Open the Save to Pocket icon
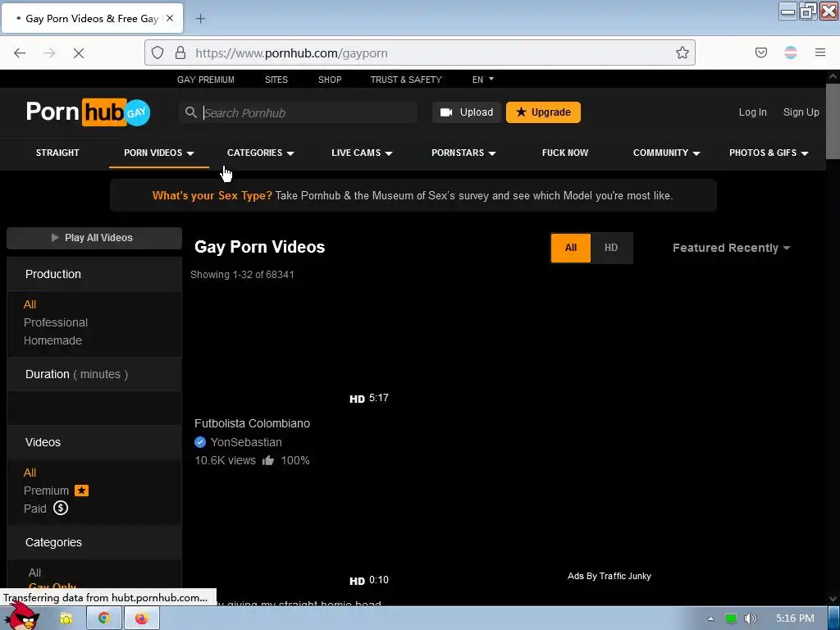Screen dimensions: 840x630 coord(760,52)
